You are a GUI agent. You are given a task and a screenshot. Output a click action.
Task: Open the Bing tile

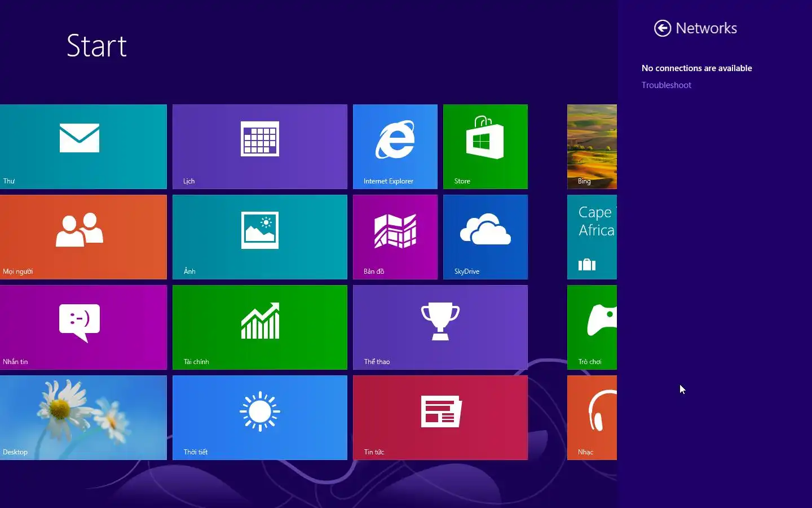click(592, 147)
